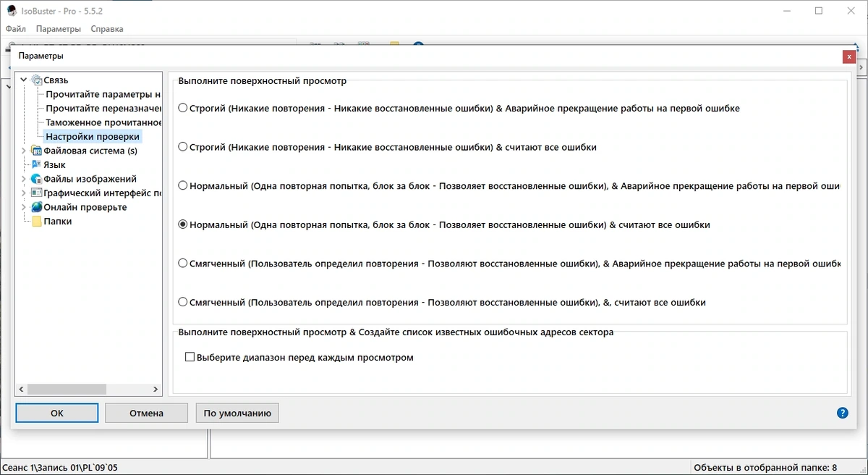Click the tree horizontal scrollbar left arrow
868x475 pixels.
[22, 390]
